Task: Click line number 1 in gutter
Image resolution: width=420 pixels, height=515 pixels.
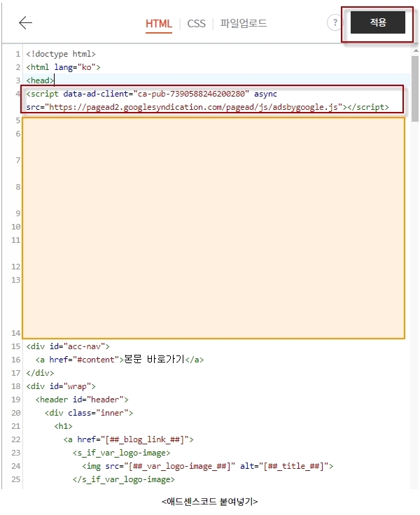Action: (17, 54)
